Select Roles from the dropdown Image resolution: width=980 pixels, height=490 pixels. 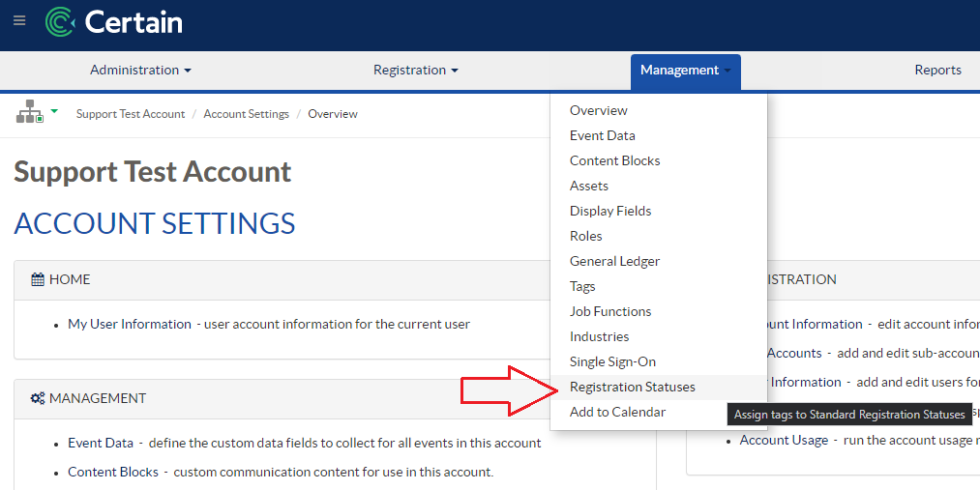[x=585, y=236]
